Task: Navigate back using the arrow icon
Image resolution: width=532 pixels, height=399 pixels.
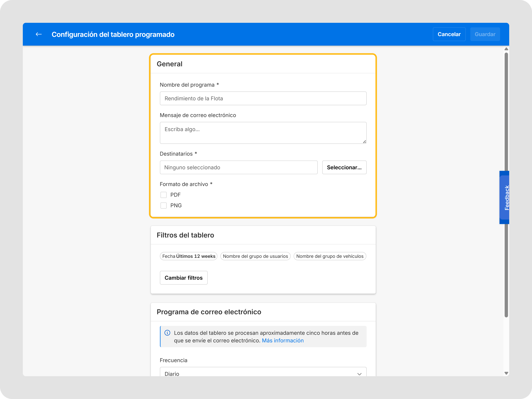Action: click(x=39, y=34)
